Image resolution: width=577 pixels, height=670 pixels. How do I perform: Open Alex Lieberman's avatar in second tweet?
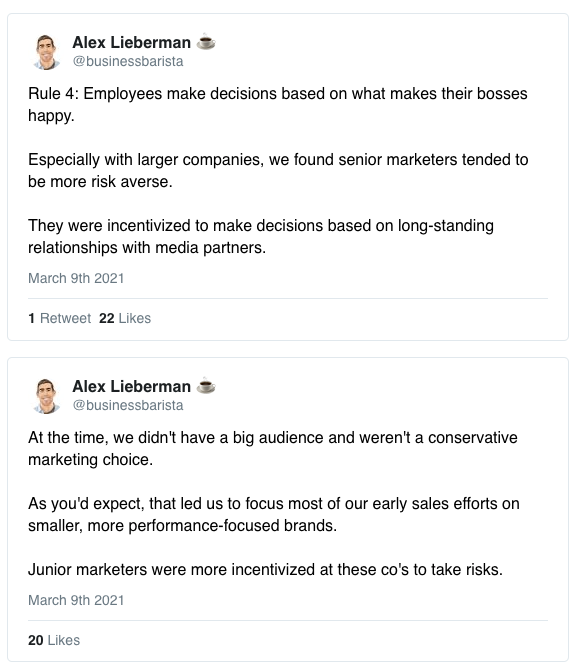(46, 396)
